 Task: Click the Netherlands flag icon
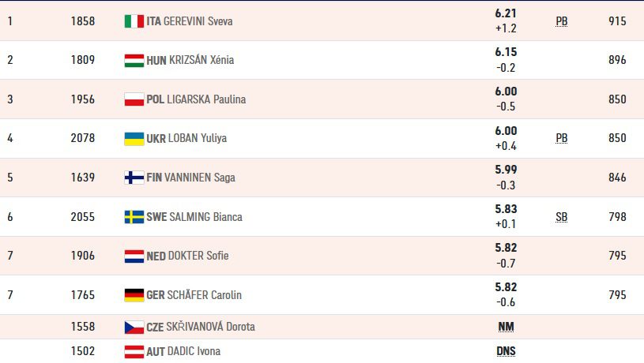click(134, 256)
